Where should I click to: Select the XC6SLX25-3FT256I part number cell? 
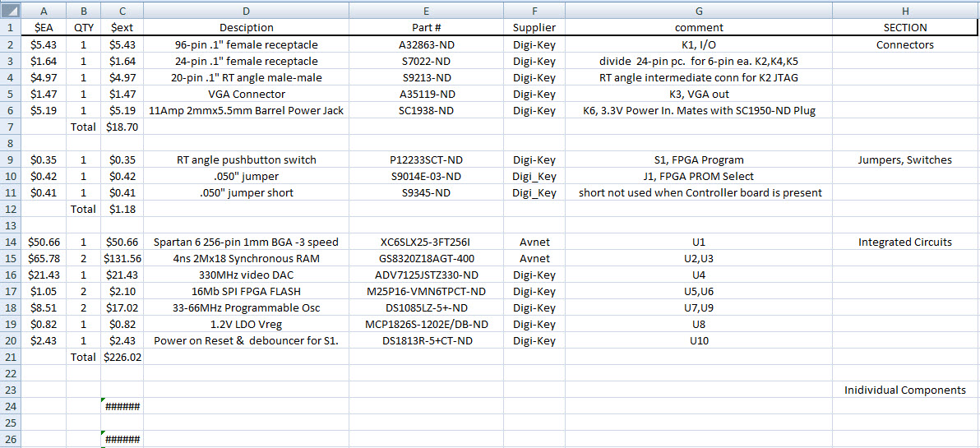426,242
